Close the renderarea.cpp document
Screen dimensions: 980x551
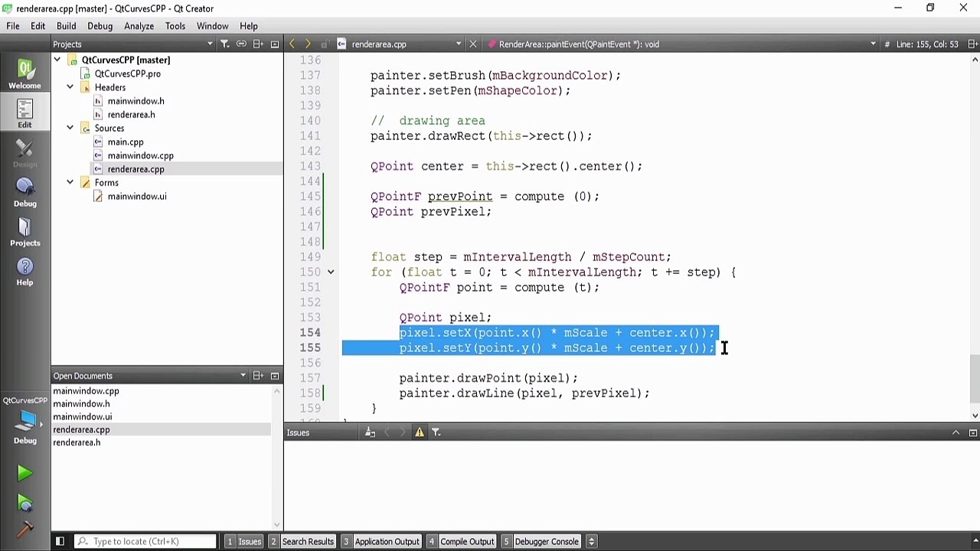tap(472, 44)
